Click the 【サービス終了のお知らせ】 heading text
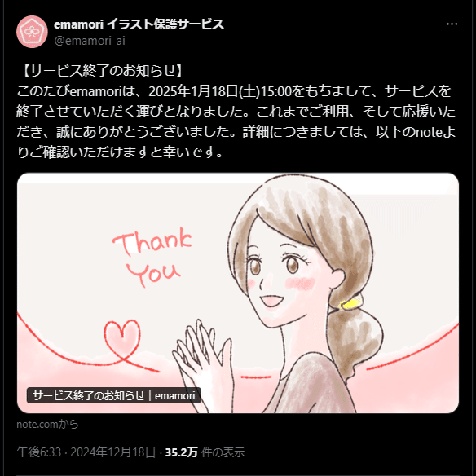 pos(101,71)
